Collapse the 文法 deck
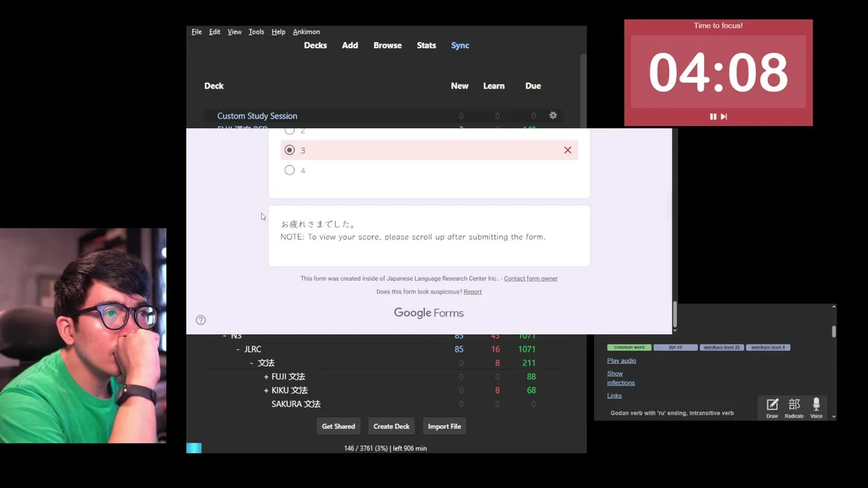 (252, 363)
